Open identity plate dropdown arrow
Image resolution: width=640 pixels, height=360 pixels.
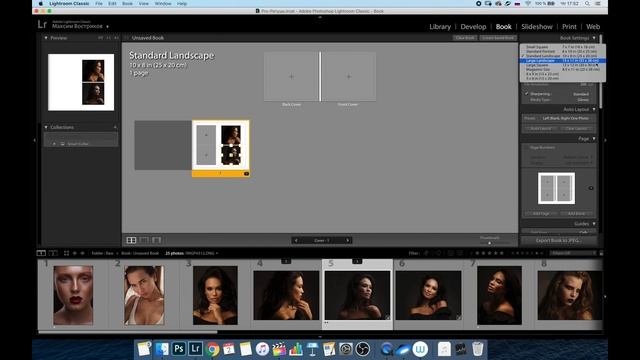108,27
